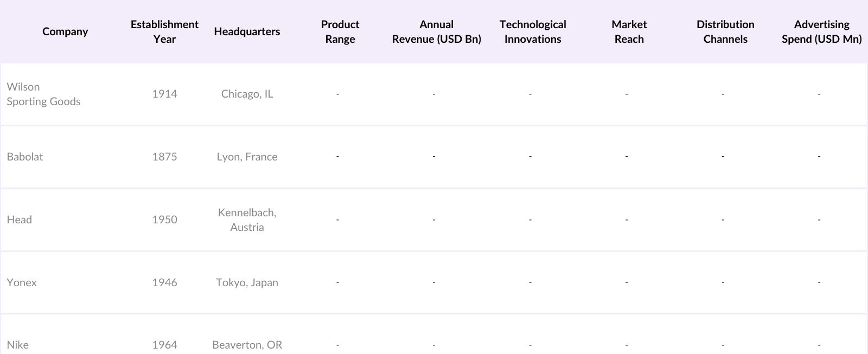Select Annual Revenue (USD Bn) header

click(x=436, y=31)
